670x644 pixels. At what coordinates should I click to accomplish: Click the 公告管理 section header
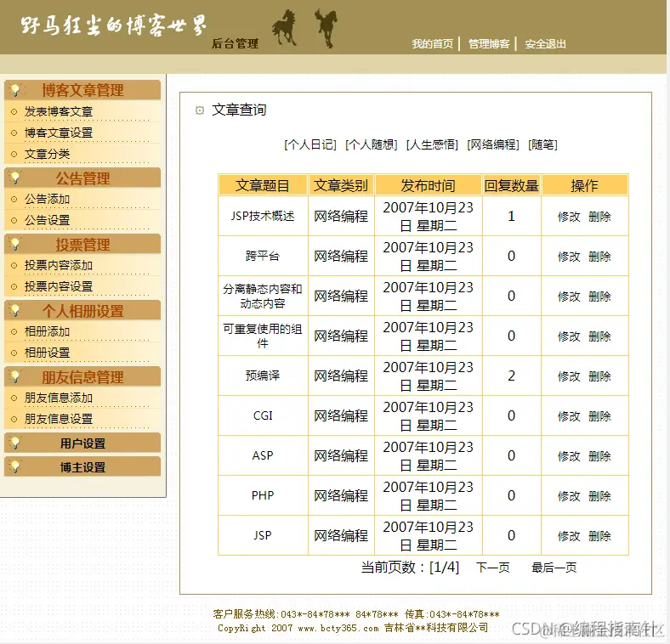coord(82,178)
